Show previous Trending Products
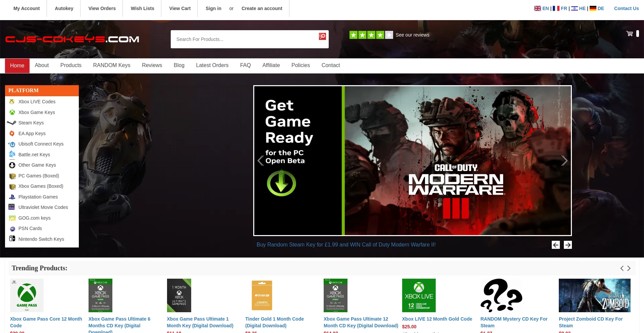This screenshot has height=333, width=644. pyautogui.click(x=622, y=268)
